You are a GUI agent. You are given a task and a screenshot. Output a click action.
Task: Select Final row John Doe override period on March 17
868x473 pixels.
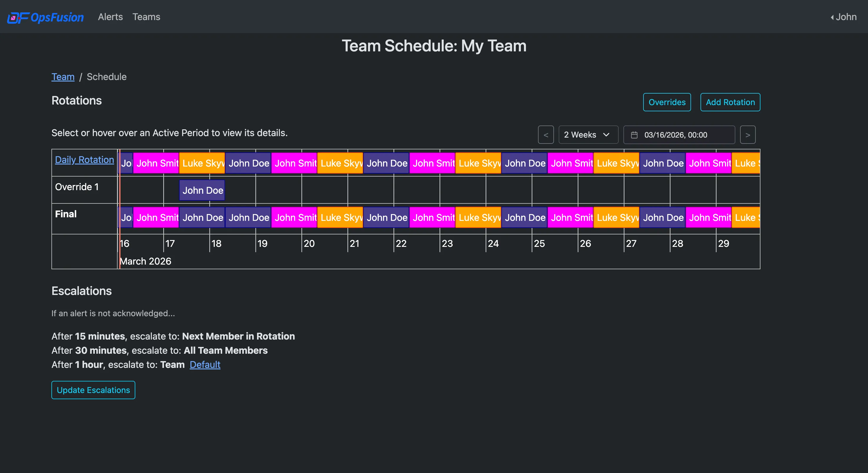(x=202, y=218)
